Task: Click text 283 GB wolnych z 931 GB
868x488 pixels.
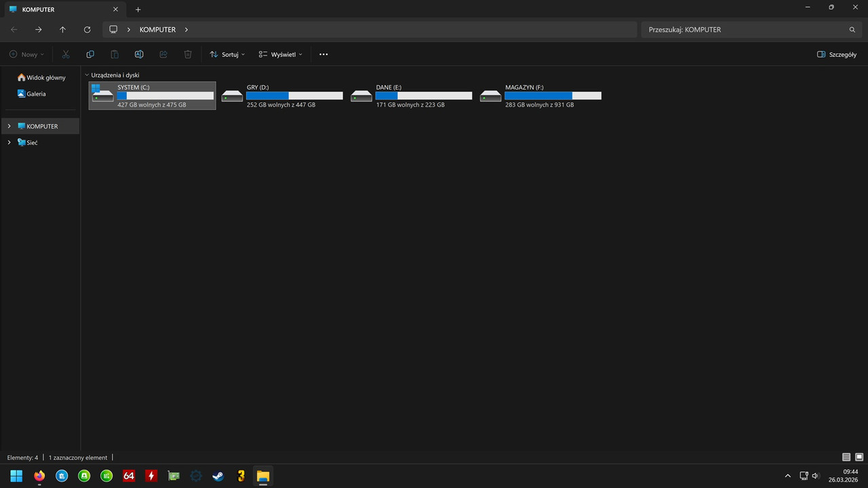Action: point(539,105)
